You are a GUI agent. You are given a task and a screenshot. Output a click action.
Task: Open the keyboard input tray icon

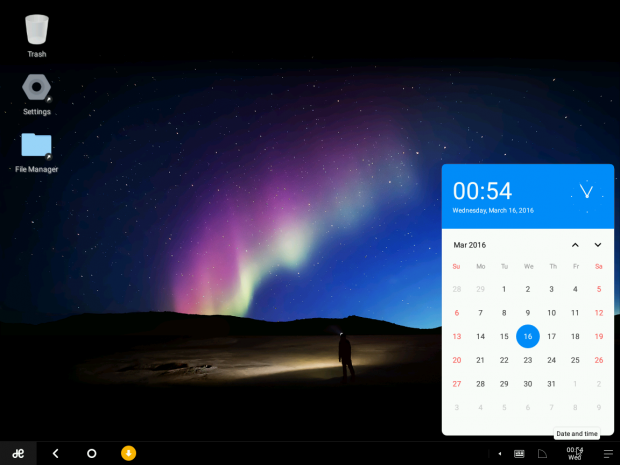click(519, 454)
